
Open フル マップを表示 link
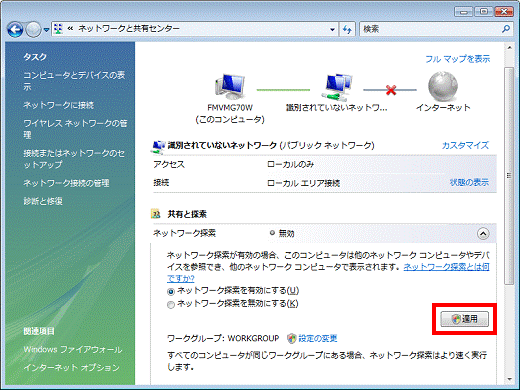[x=457, y=59]
